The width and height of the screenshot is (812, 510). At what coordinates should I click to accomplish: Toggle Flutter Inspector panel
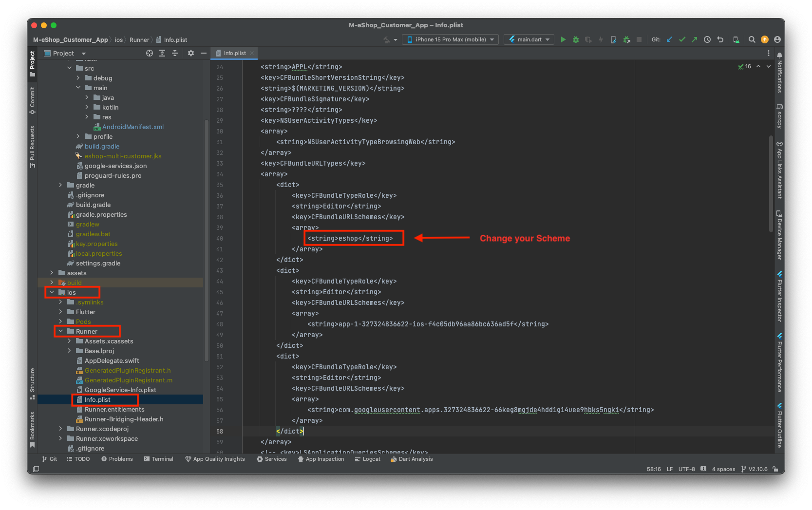[779, 296]
